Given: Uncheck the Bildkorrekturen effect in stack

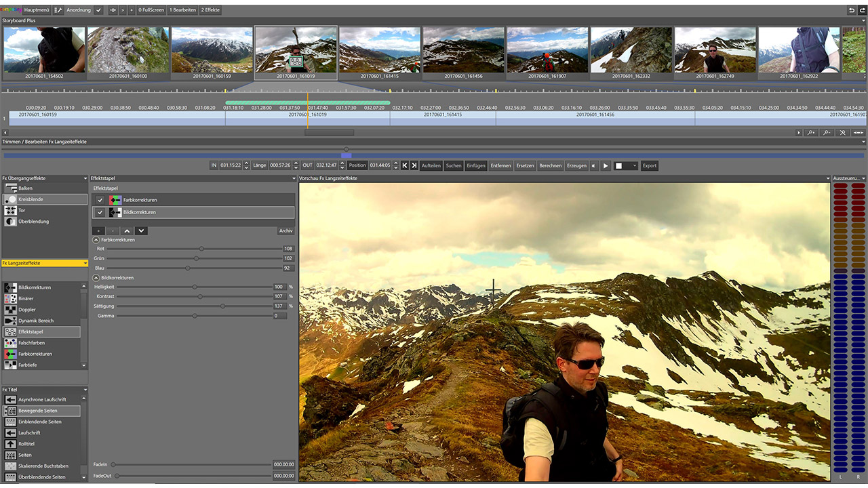Looking at the screenshot, I should tap(100, 212).
